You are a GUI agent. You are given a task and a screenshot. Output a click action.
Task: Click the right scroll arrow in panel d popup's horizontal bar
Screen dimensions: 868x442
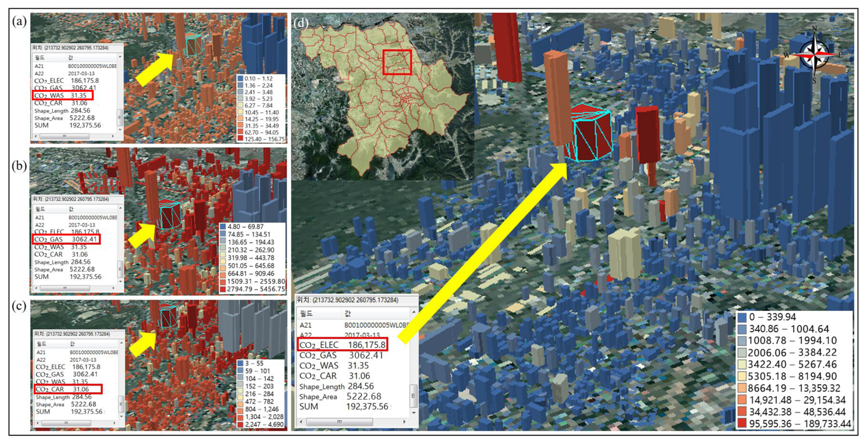(404, 422)
